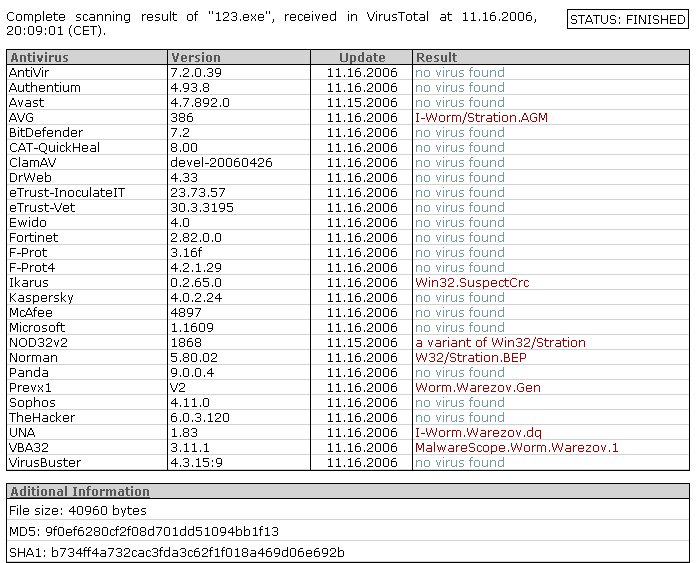This screenshot has width=696, height=563.
Task: Select the NOD32v2 antivirus name
Action: click(38, 343)
